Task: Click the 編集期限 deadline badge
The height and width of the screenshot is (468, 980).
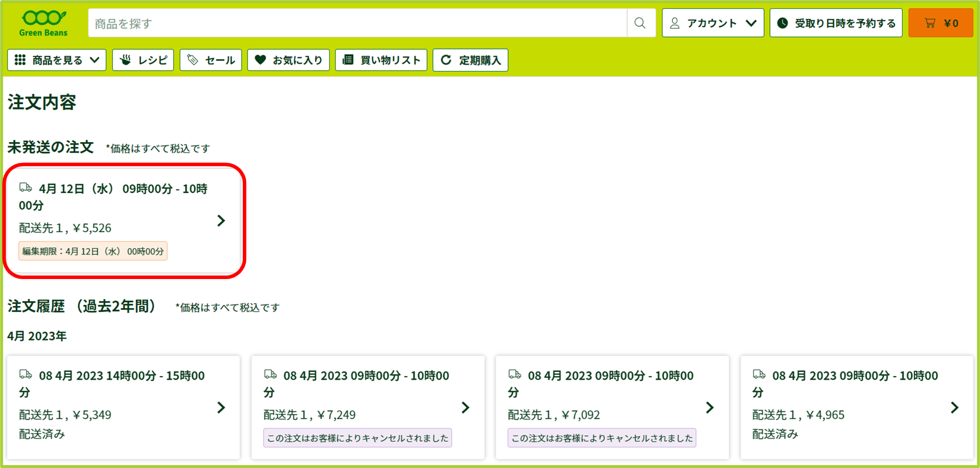Action: coord(93,251)
